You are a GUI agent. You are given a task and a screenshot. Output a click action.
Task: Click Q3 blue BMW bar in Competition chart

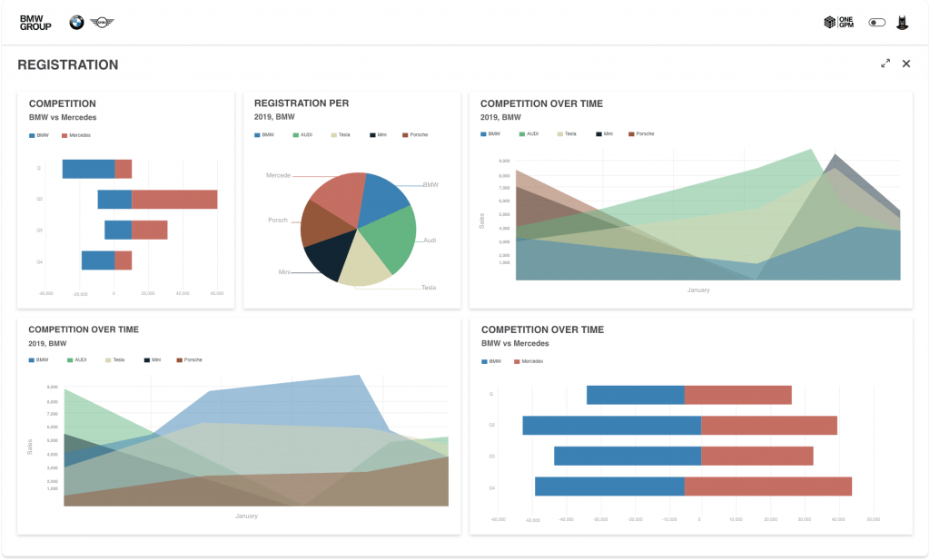pos(118,230)
